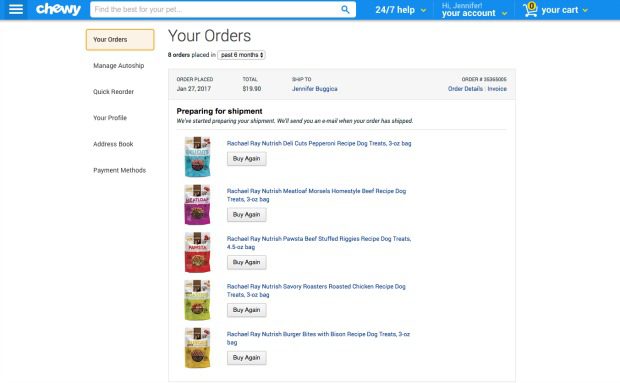Select Manage Autoship in sidebar
Screen dimensions: 620x383
[x=119, y=66]
